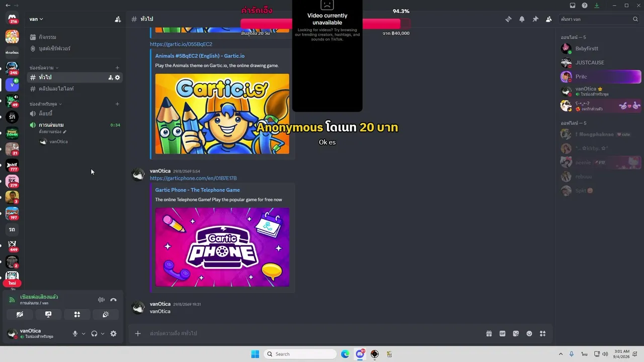
Task: Open the sticker picker in message bar
Action: (516, 333)
